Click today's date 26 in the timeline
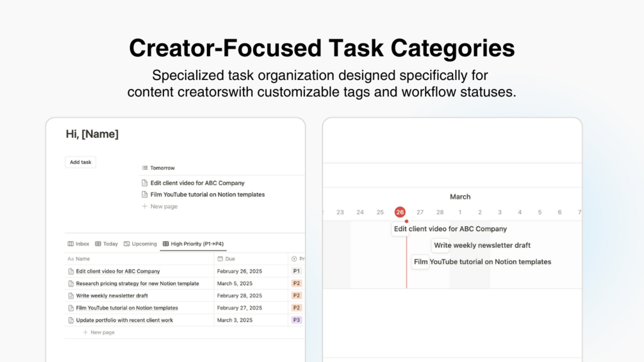This screenshot has width=644, height=362. point(400,212)
